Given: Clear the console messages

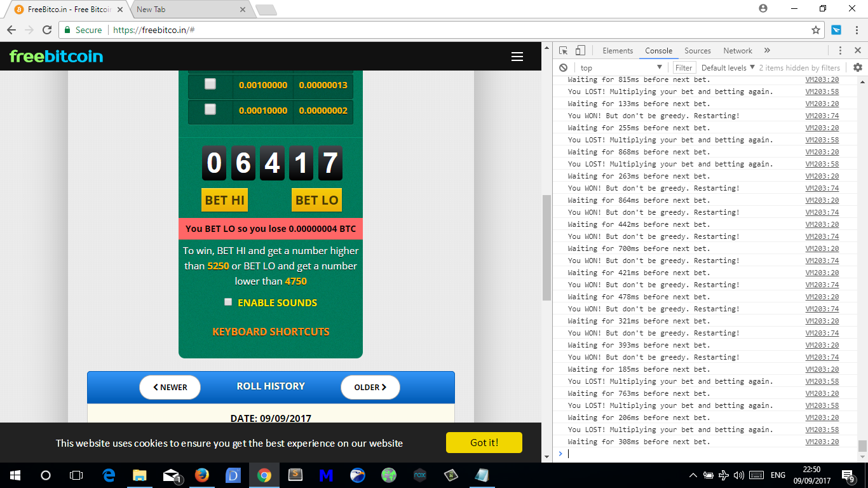Looking at the screenshot, I should click(563, 67).
